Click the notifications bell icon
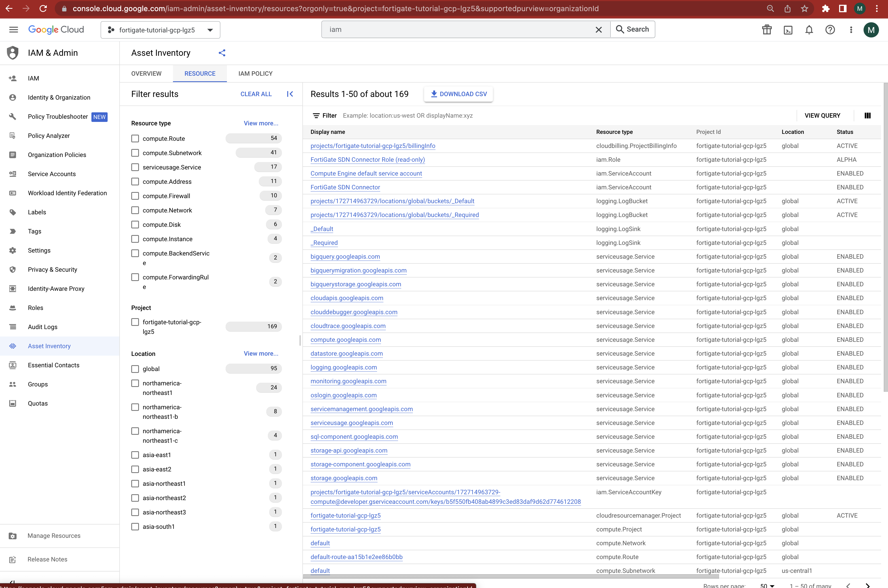The image size is (888, 588). pyautogui.click(x=809, y=30)
